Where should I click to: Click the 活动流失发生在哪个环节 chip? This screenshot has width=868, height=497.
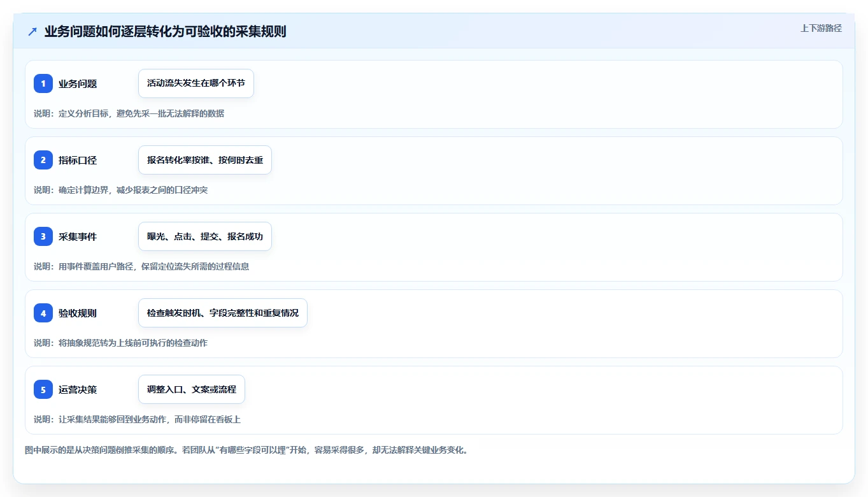click(x=196, y=83)
